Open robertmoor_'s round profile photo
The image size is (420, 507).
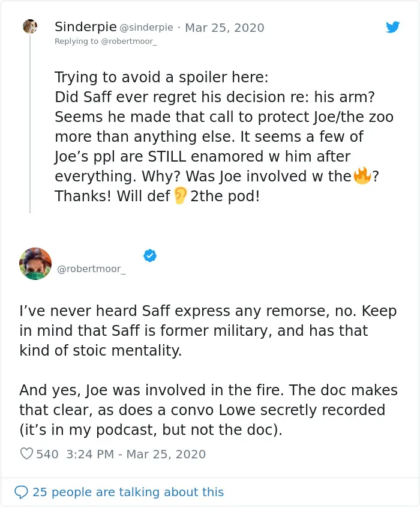[x=35, y=264]
